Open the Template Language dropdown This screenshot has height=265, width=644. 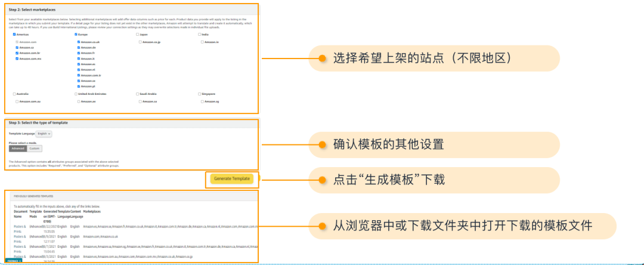[44, 134]
